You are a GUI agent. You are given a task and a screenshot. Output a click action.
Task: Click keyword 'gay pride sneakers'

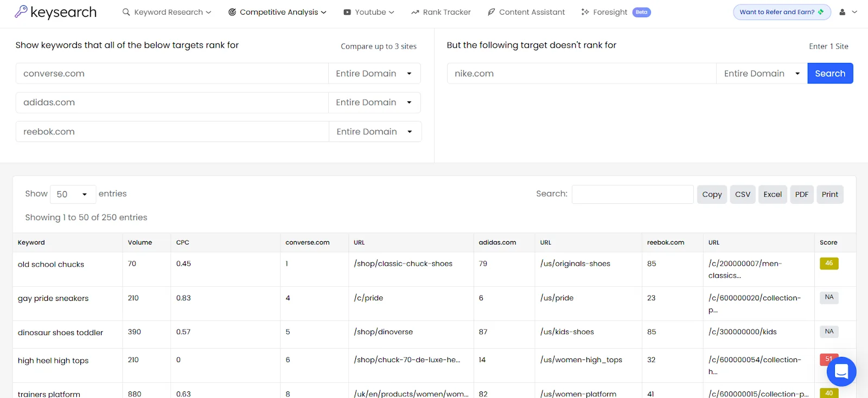click(53, 298)
